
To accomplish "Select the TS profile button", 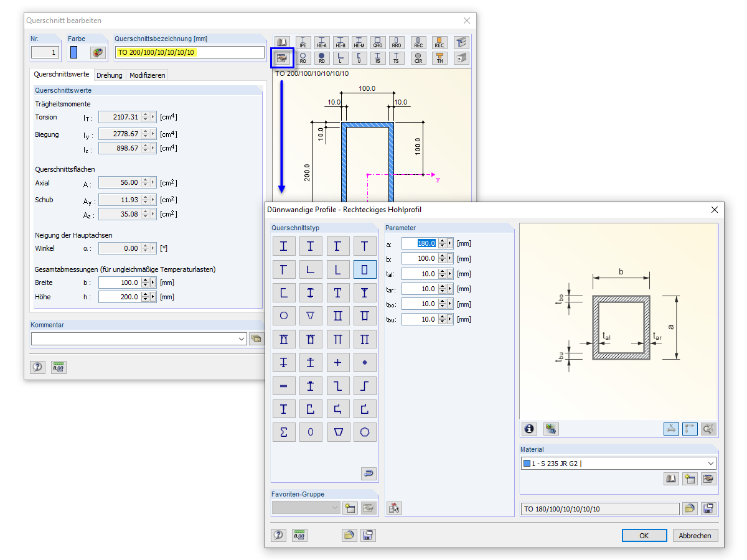I will coord(397,58).
